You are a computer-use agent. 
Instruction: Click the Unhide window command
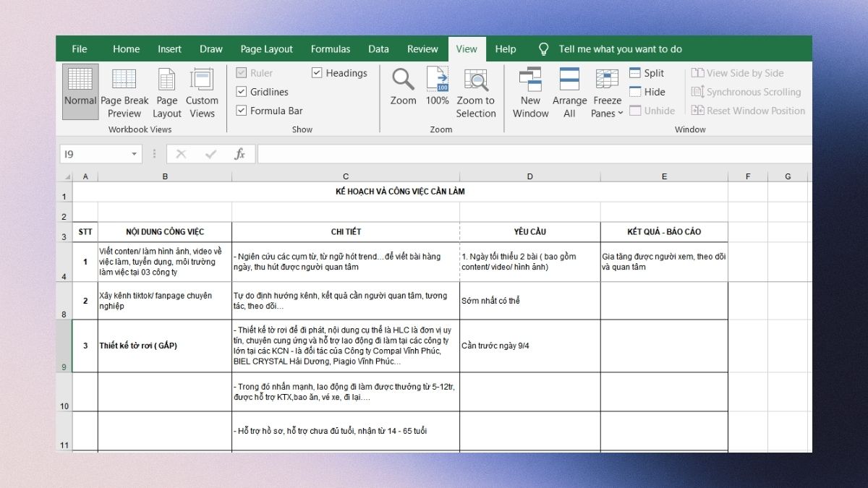tap(652, 111)
